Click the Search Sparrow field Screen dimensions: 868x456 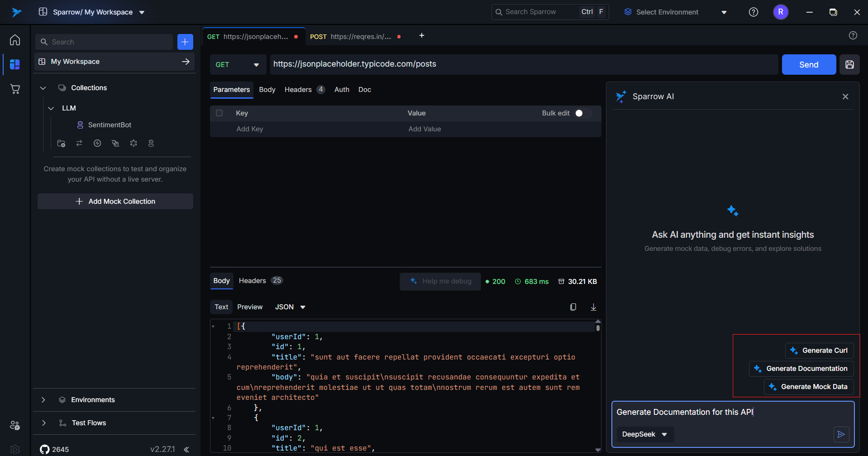click(x=550, y=12)
